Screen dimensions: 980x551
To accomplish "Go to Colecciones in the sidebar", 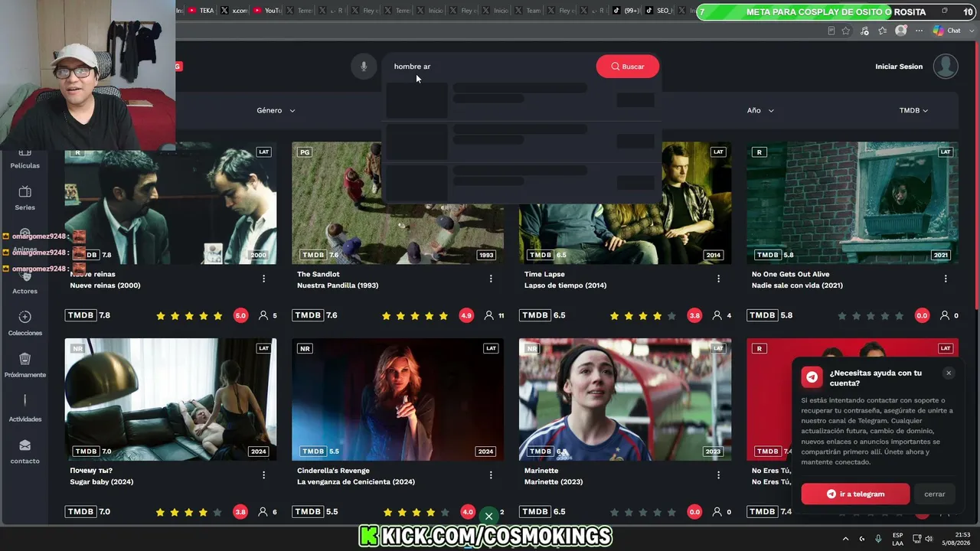I will (24, 323).
